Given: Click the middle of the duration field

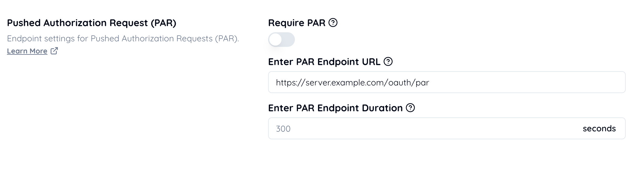Looking at the screenshot, I should tap(446, 129).
